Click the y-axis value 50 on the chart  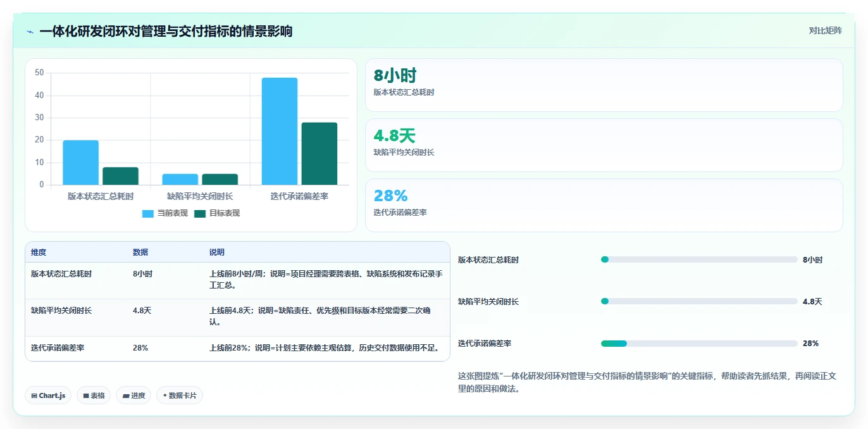pos(39,73)
